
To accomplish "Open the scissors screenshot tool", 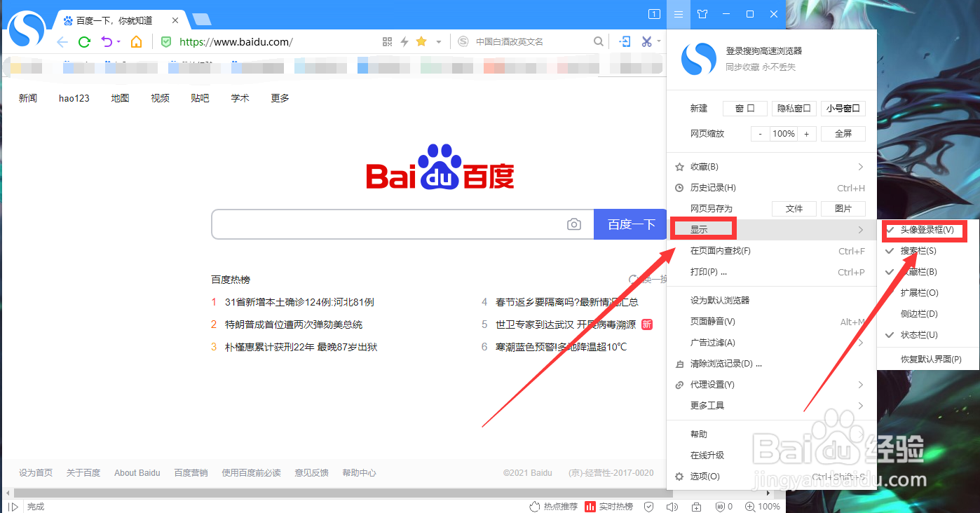I will 646,41.
